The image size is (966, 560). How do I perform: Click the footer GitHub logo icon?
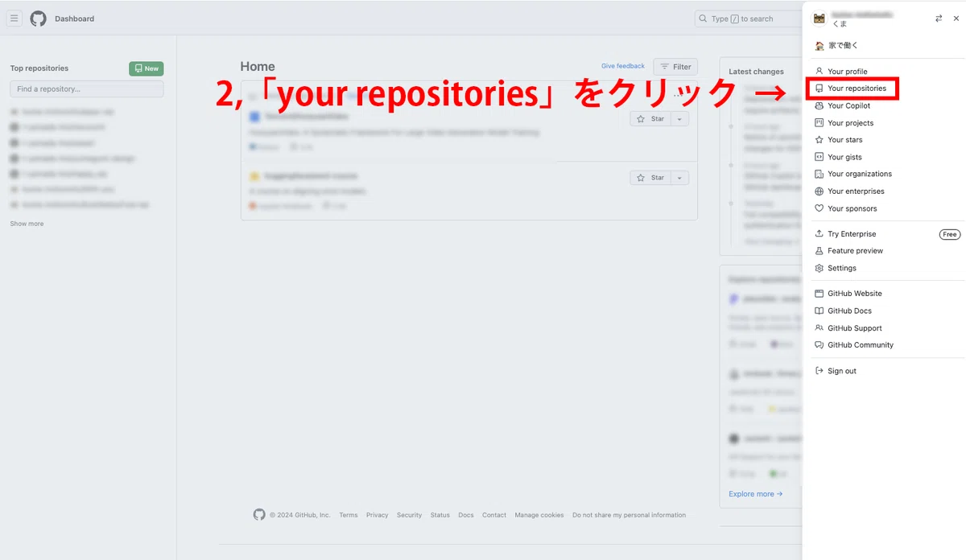point(259,514)
